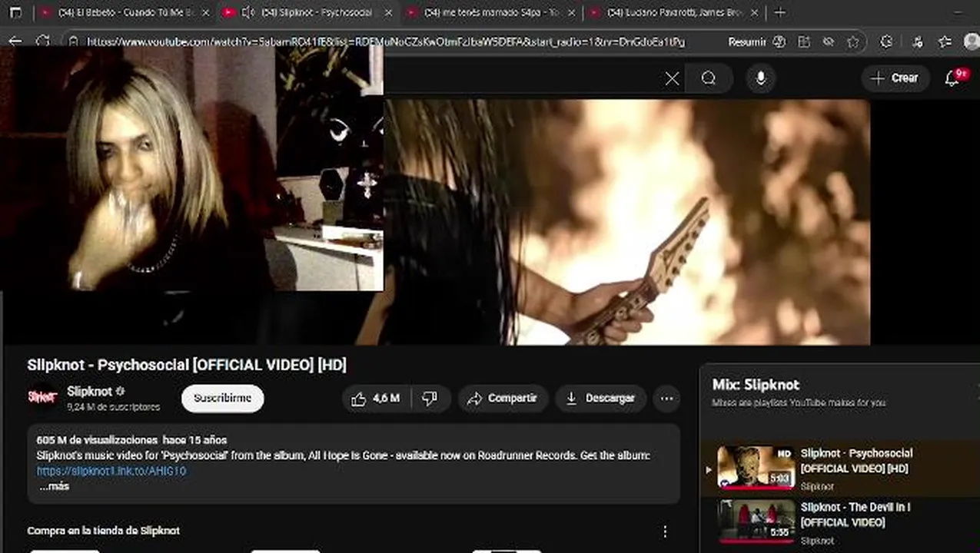Switch to 'me tenés mamado' tab
The height and width of the screenshot is (553, 980).
coord(492,13)
